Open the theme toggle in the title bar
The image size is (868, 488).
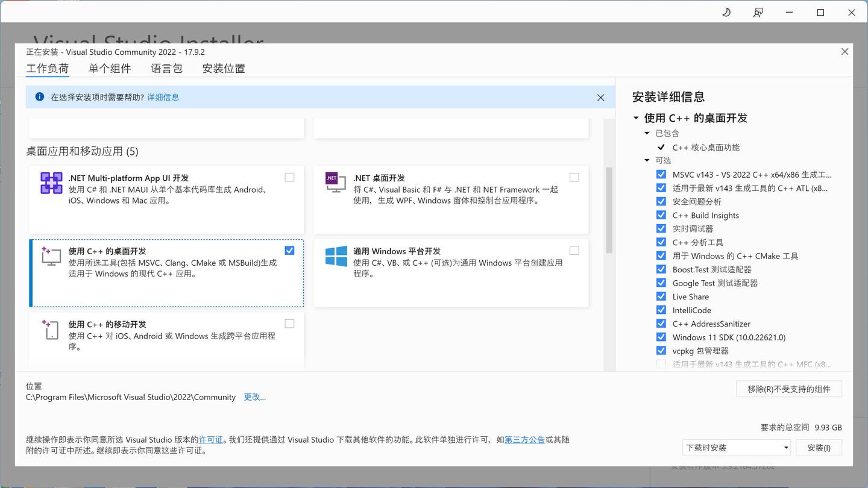click(726, 12)
